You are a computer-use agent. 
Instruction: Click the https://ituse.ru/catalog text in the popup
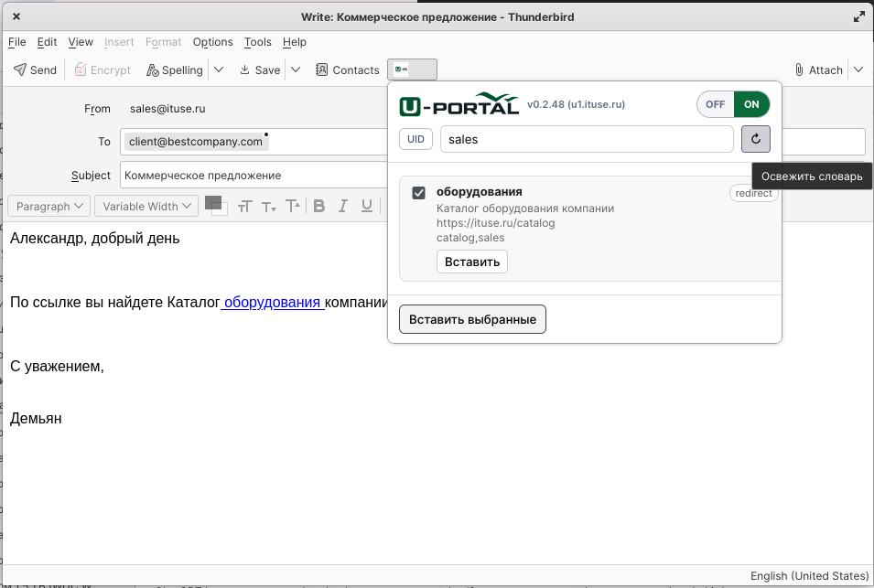(x=495, y=223)
